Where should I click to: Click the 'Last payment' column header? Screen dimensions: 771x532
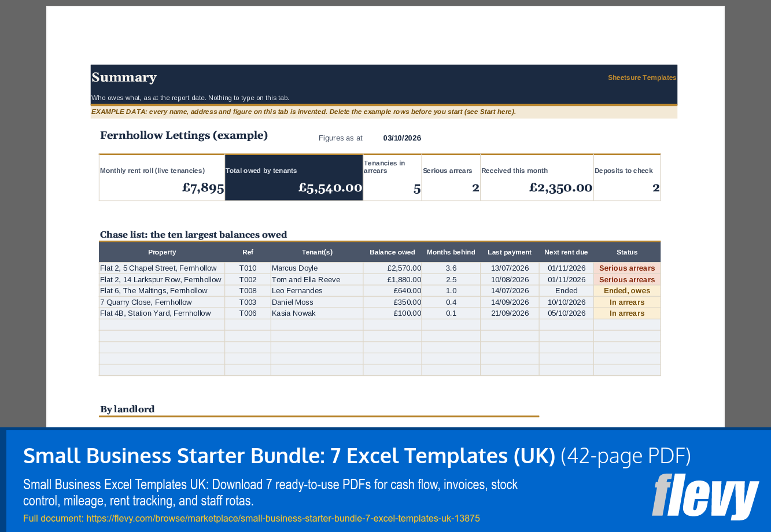[x=510, y=252]
